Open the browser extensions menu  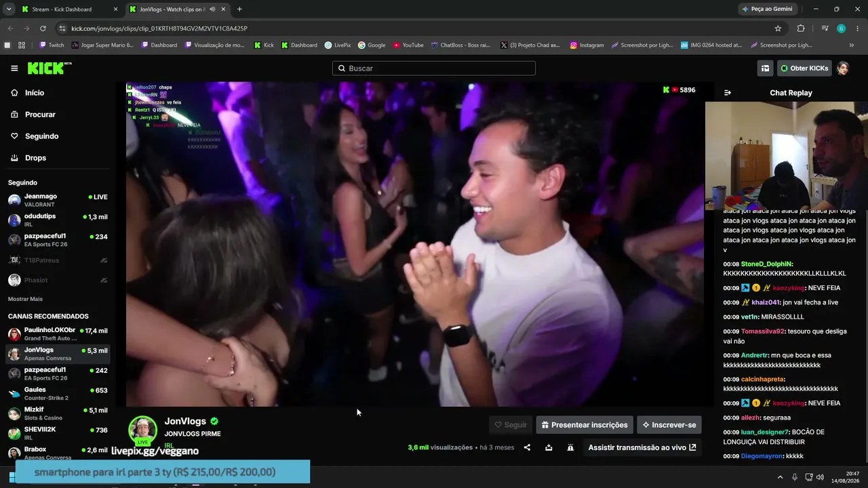pos(801,28)
